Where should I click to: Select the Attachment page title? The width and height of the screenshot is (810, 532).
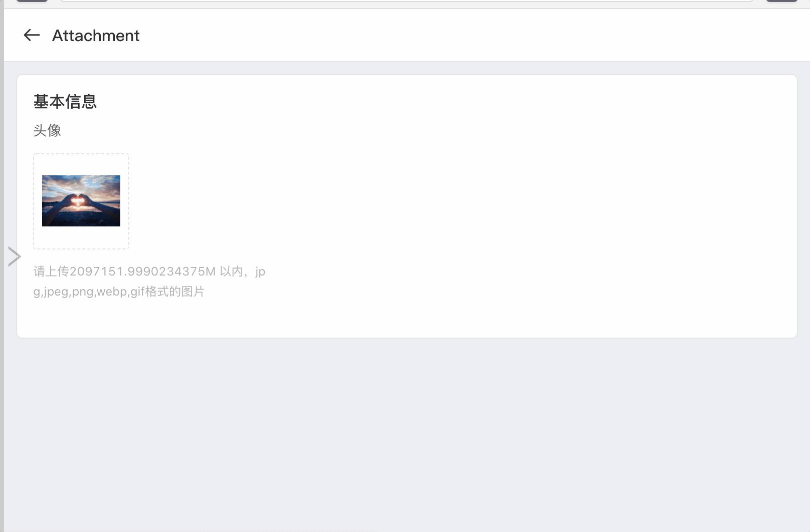[96, 36]
